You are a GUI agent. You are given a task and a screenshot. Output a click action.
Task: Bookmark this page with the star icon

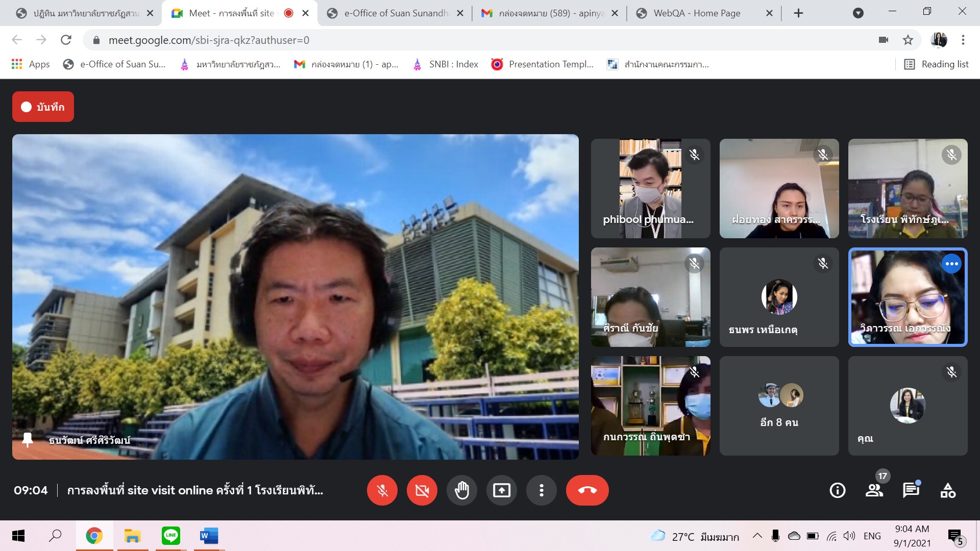(908, 40)
